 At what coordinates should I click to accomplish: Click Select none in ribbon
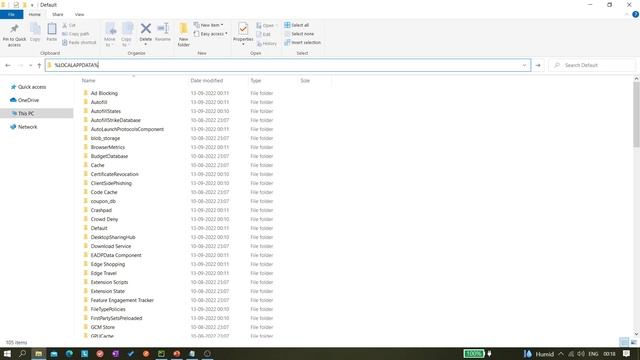click(299, 34)
